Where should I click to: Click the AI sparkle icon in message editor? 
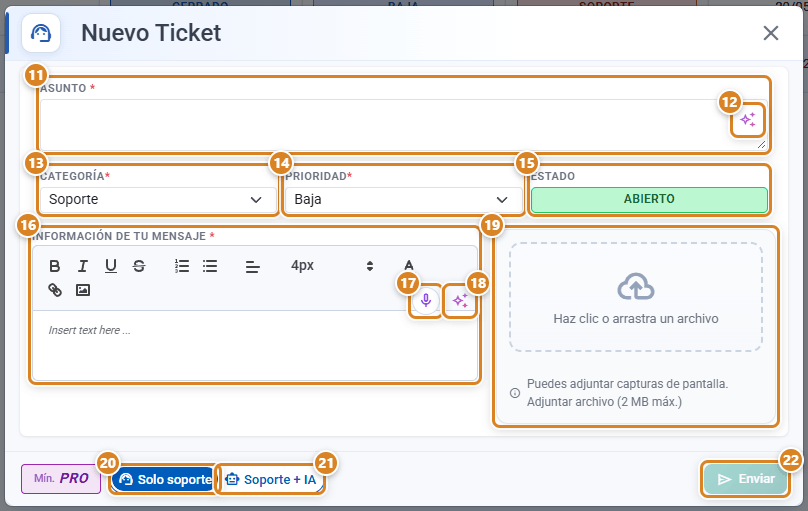(x=460, y=300)
